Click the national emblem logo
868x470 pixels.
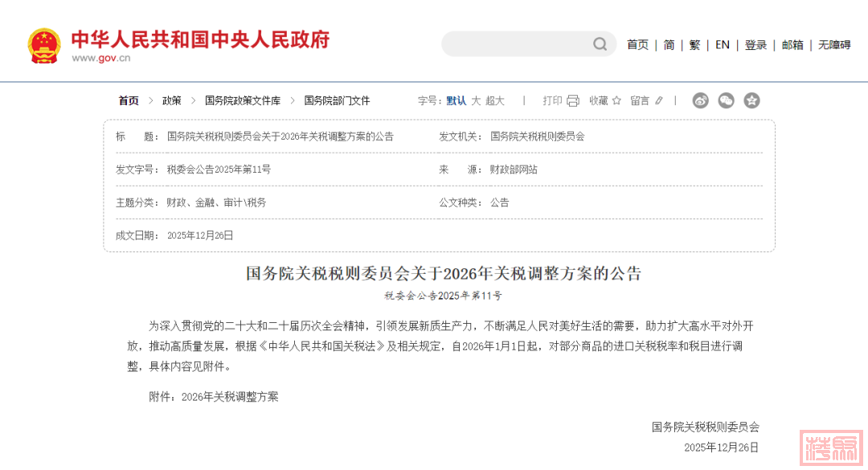click(x=43, y=45)
